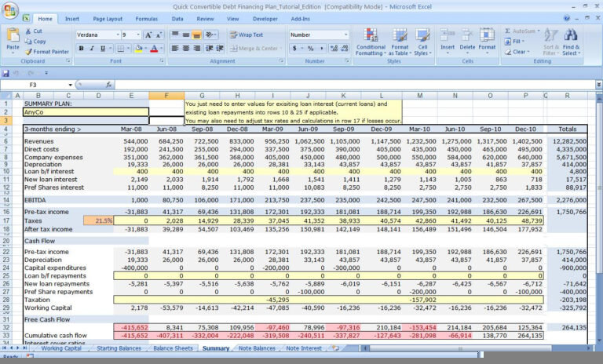
Task: Center text horizontally
Action: coord(186,49)
